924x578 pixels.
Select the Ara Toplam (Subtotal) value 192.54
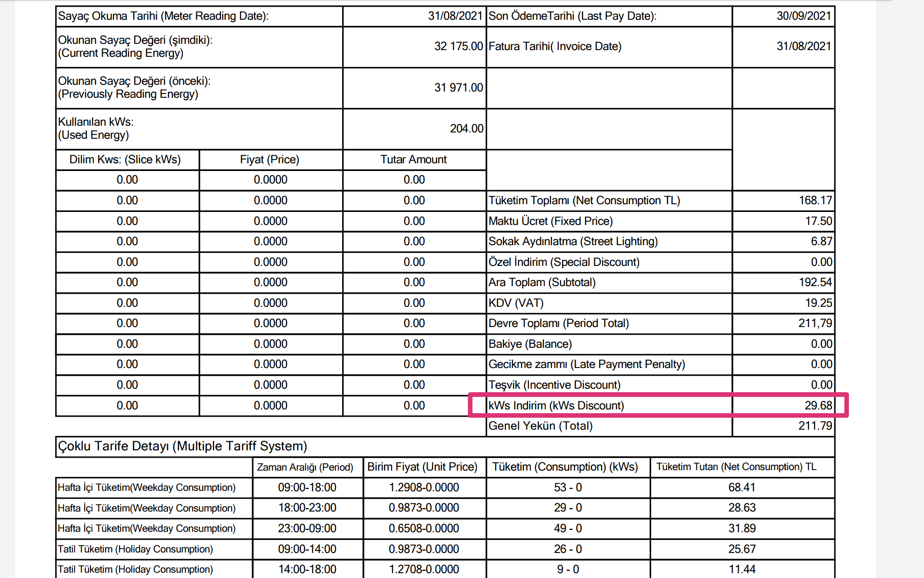(x=815, y=282)
